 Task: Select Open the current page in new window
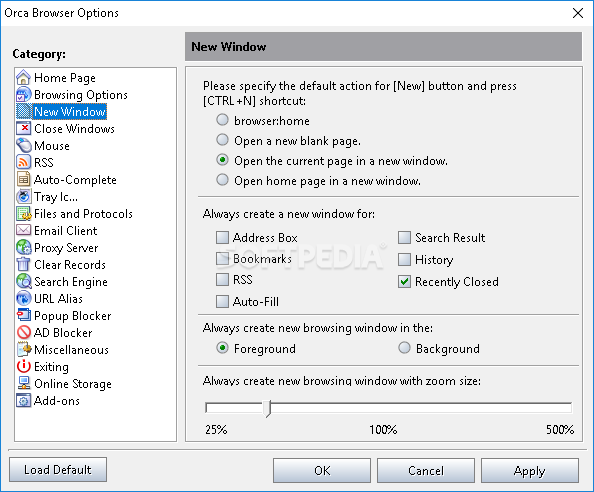click(x=222, y=160)
